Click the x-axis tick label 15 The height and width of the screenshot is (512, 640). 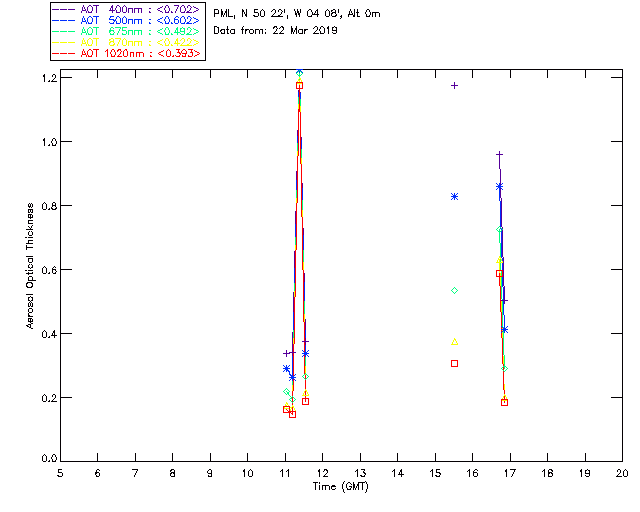435,473
